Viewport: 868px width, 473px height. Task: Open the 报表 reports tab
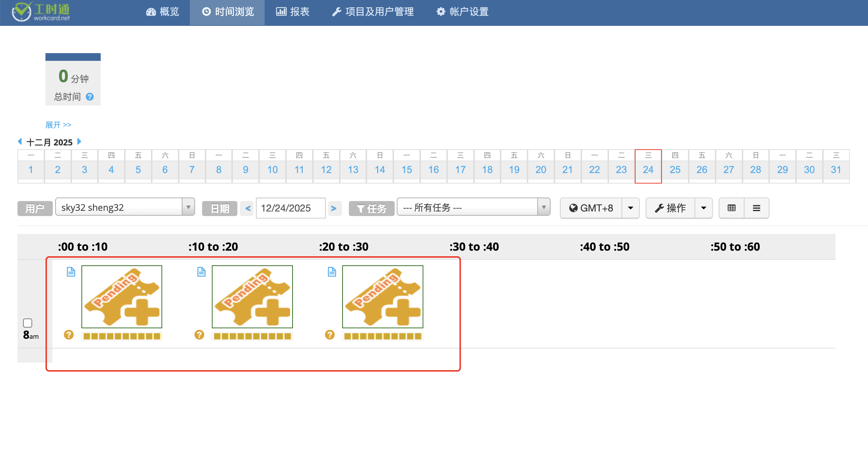(293, 12)
